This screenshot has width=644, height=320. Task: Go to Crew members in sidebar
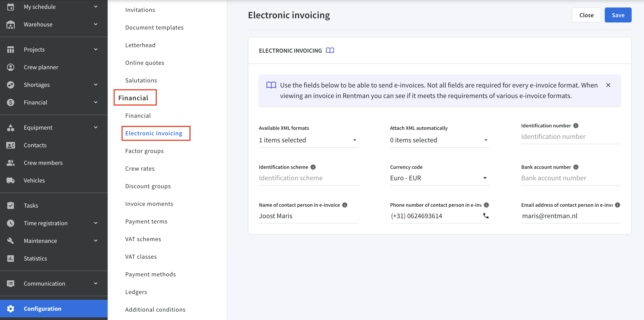click(x=43, y=163)
